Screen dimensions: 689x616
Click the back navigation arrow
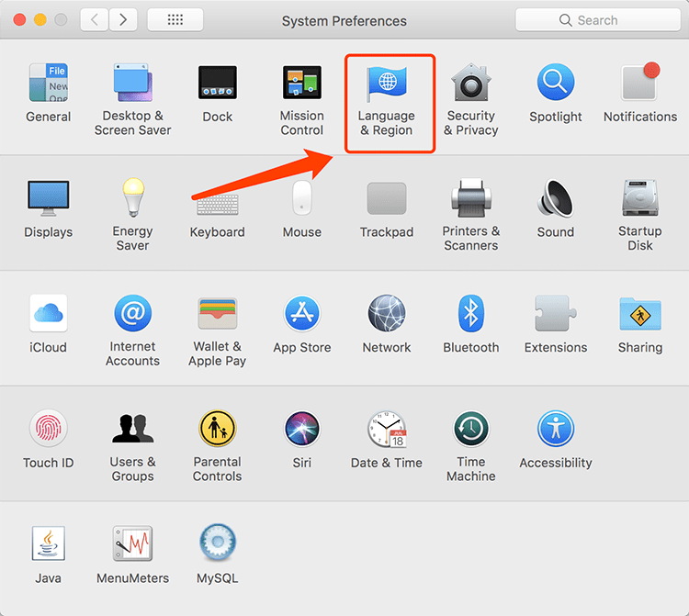coord(96,20)
